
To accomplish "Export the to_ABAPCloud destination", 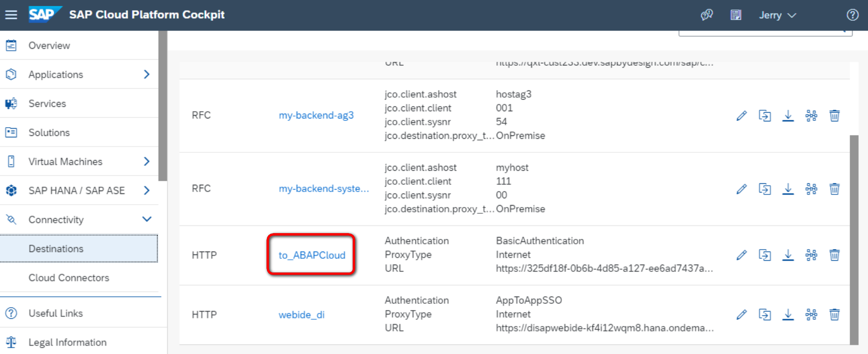I will click(788, 255).
